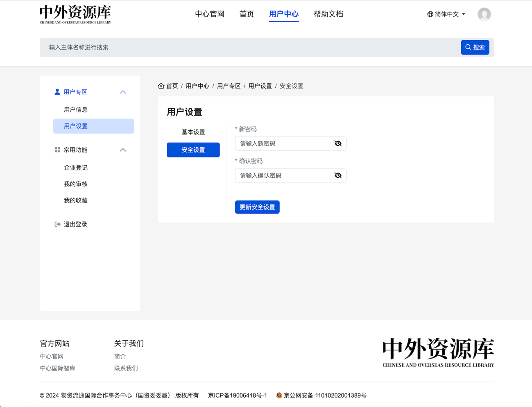Open 帮助文档 in the top navigation
Image resolution: width=532 pixels, height=407 pixels.
click(x=328, y=14)
